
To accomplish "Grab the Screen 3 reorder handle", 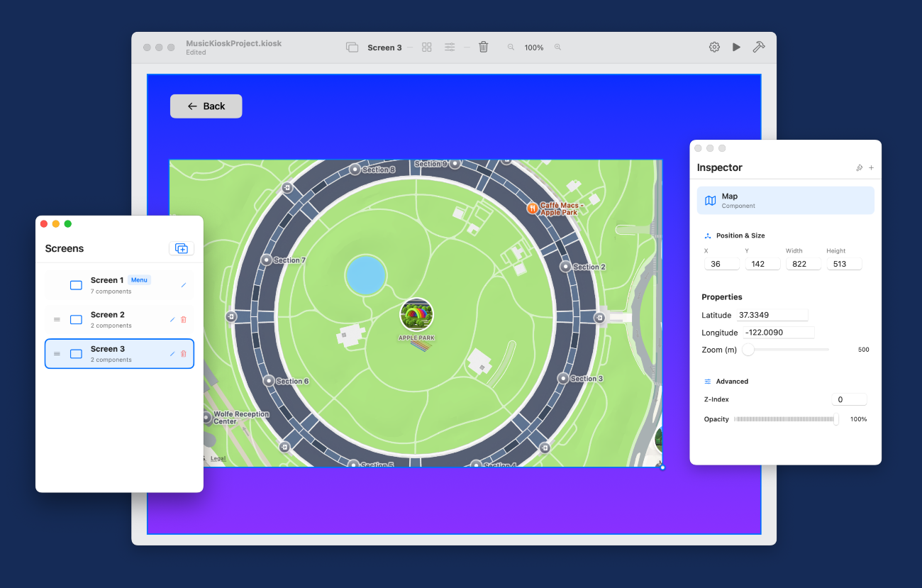I will pyautogui.click(x=57, y=354).
